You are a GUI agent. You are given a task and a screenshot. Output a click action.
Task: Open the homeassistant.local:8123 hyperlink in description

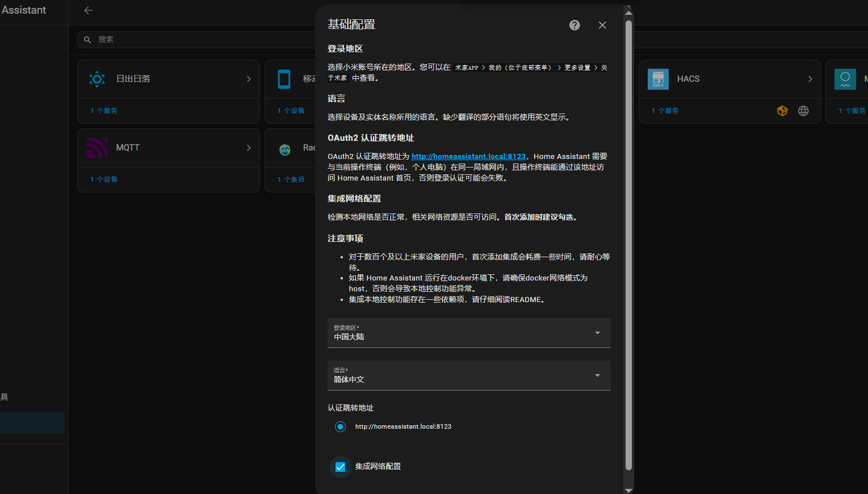(468, 156)
